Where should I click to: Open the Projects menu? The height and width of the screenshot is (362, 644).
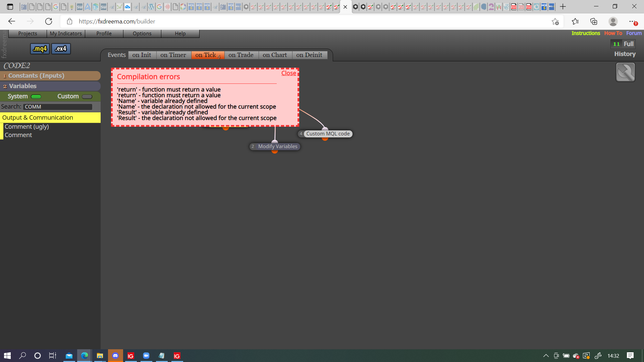(28, 34)
